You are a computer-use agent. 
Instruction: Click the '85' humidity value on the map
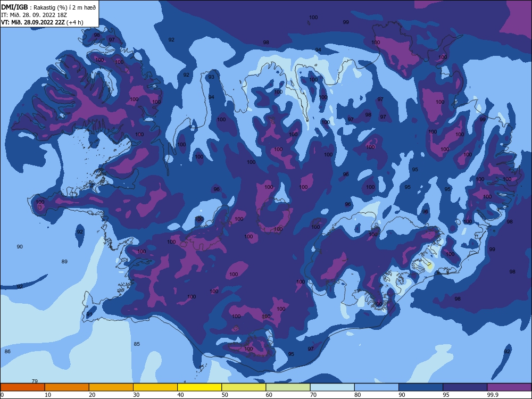click(x=137, y=344)
